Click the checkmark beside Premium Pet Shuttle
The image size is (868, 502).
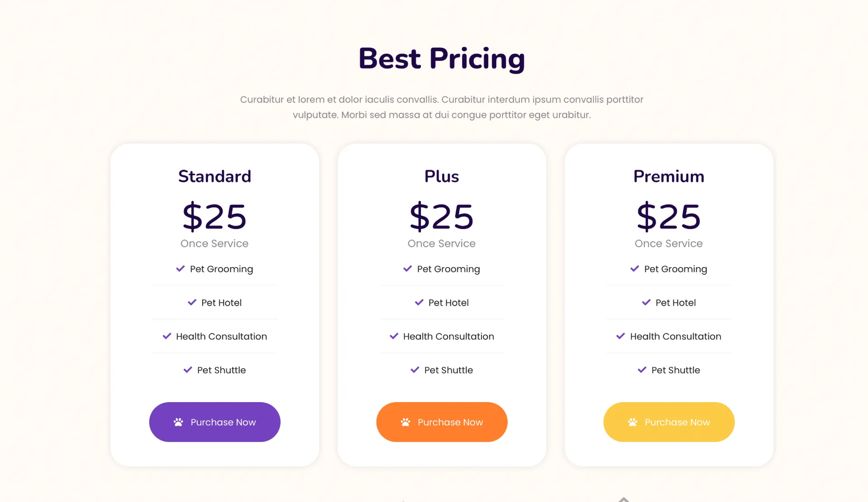pyautogui.click(x=642, y=370)
